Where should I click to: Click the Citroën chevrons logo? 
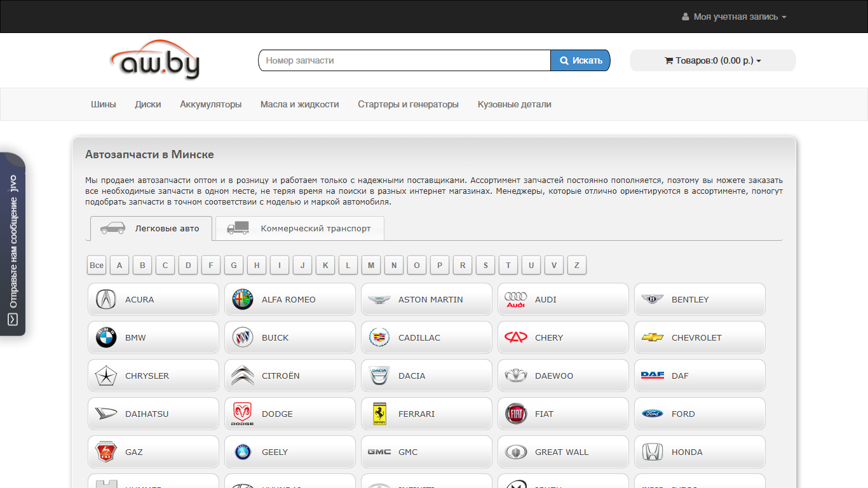(x=243, y=376)
